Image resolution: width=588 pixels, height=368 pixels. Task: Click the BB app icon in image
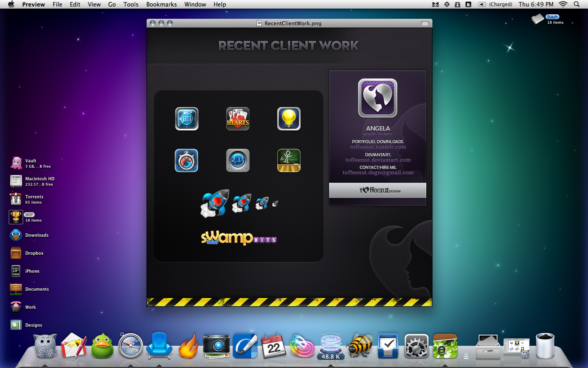click(187, 119)
